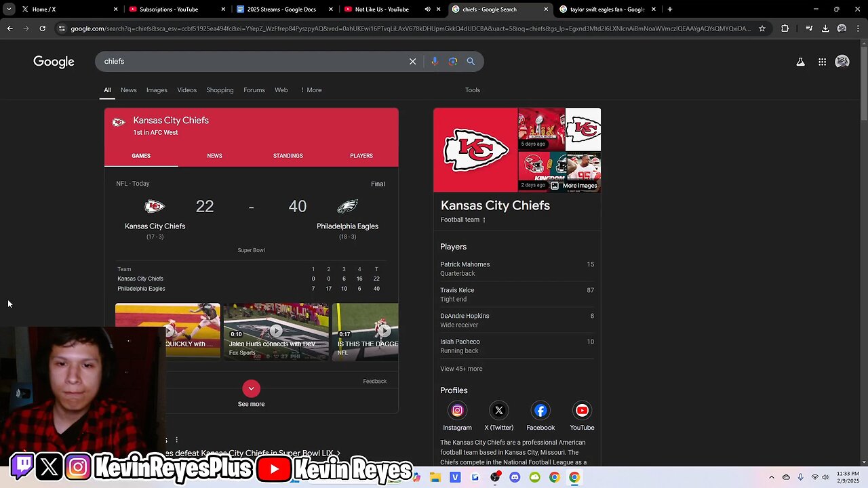
Task: Open the Isiah Pacheco player link
Action: point(460,342)
